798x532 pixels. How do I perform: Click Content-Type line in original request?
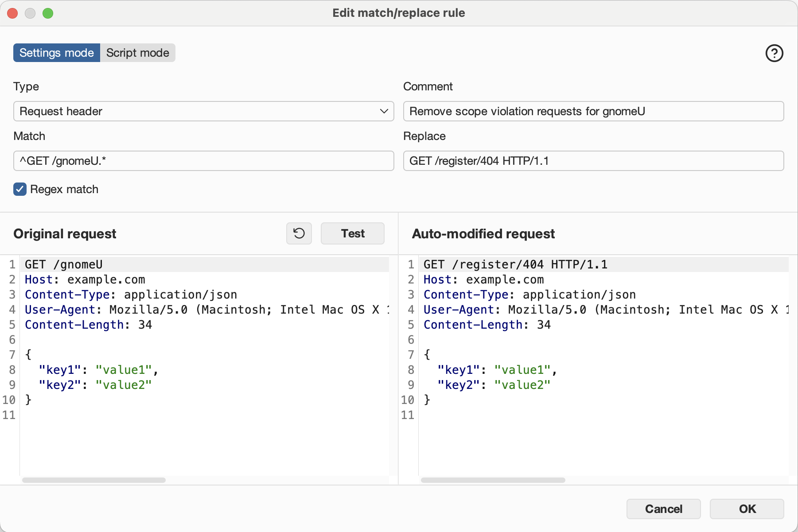click(x=131, y=295)
